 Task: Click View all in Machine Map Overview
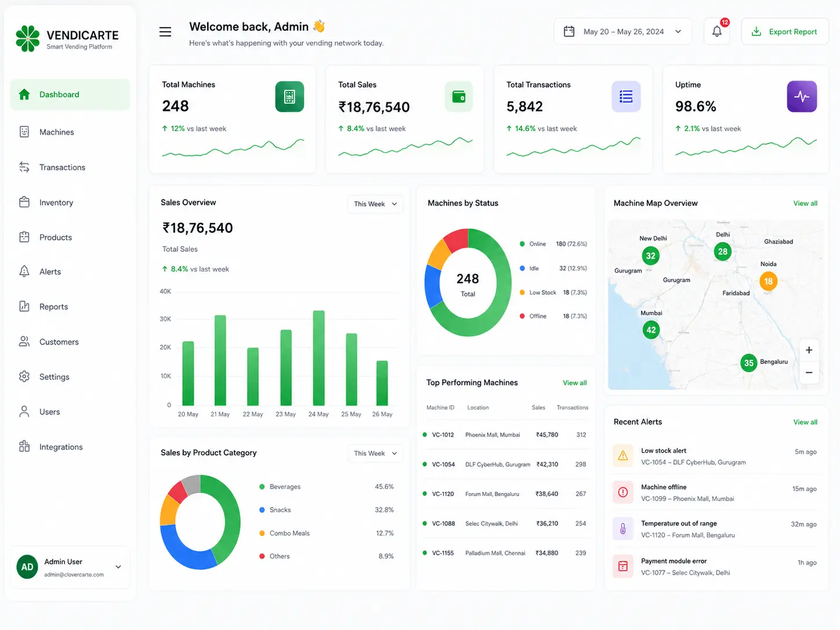pos(805,203)
